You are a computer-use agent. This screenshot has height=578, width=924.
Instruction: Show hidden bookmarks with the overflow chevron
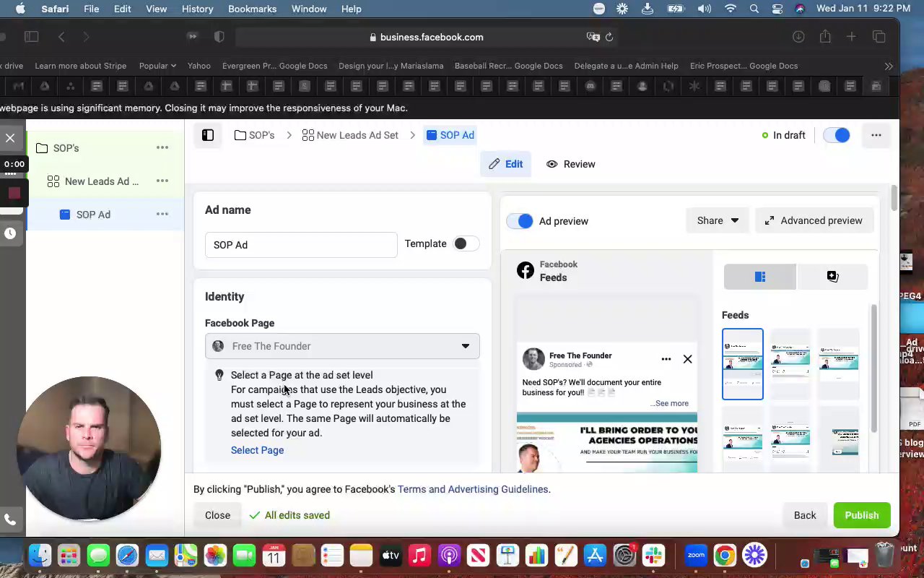click(889, 66)
